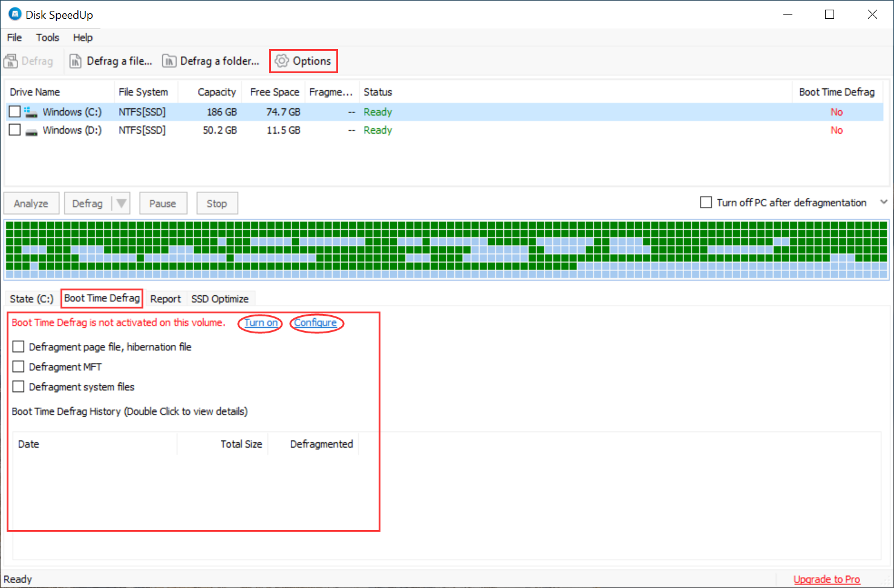
Task: Check the Defragment MFT option
Action: coord(18,366)
